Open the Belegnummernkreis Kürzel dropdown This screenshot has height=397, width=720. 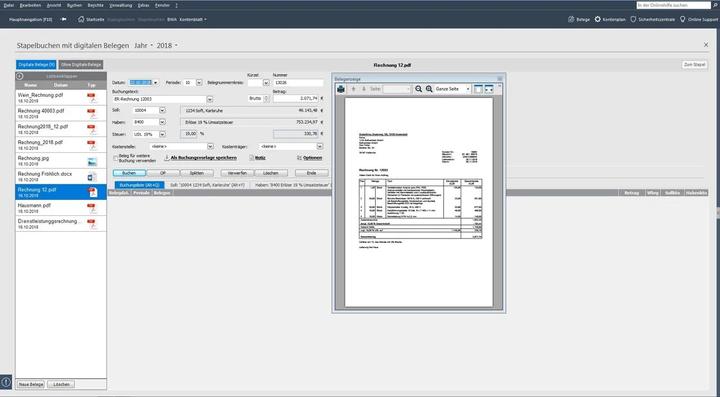pos(266,83)
